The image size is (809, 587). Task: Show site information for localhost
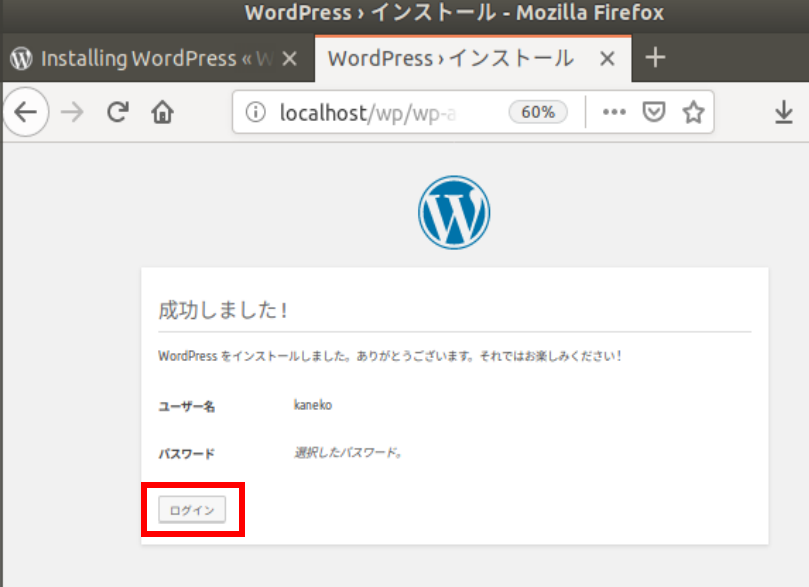[255, 112]
